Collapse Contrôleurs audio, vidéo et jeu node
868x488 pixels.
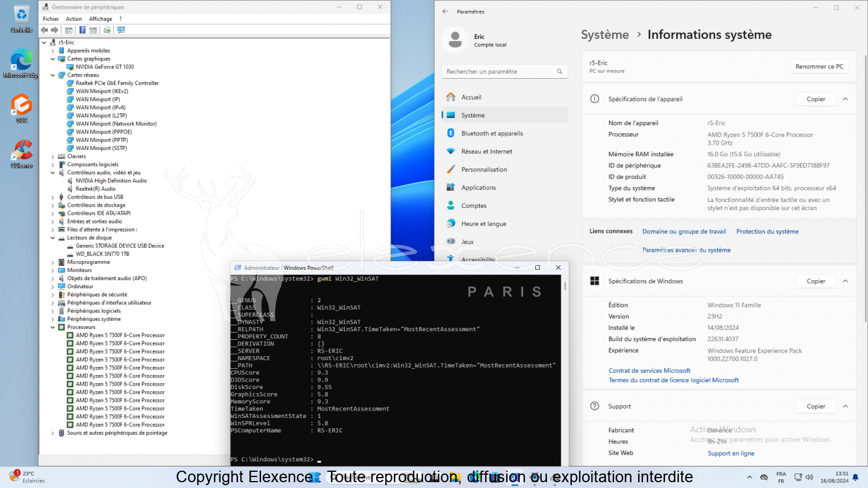(53, 173)
